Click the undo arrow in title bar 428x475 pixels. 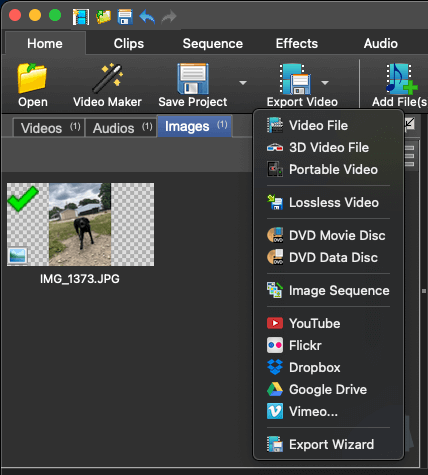click(x=147, y=16)
